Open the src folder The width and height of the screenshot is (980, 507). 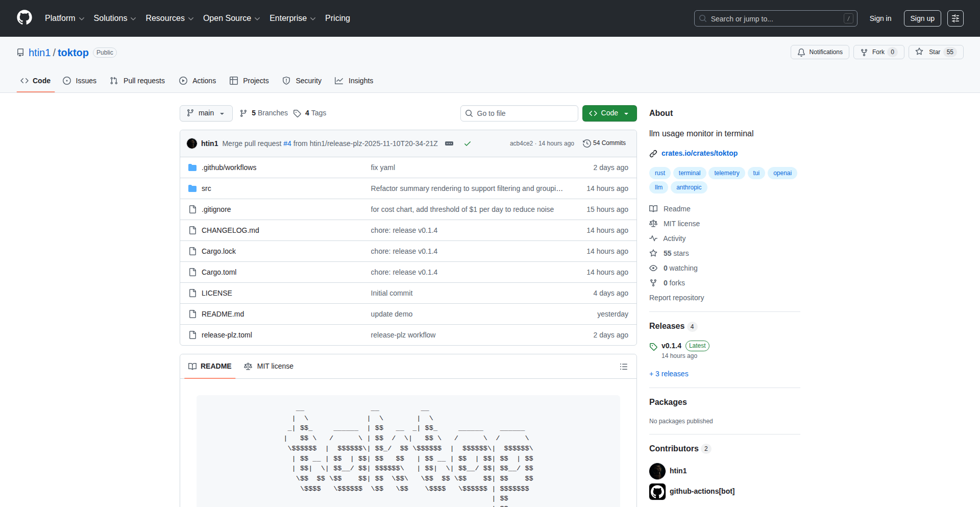(206, 188)
